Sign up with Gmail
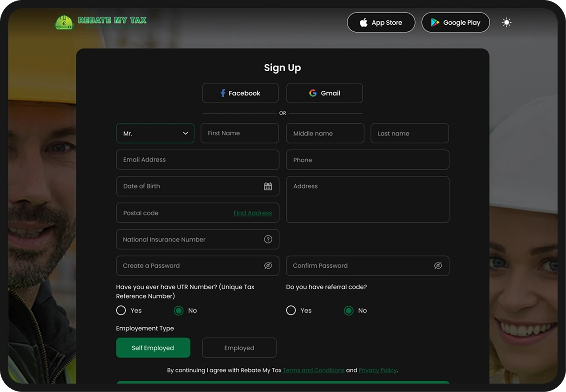 click(x=324, y=93)
